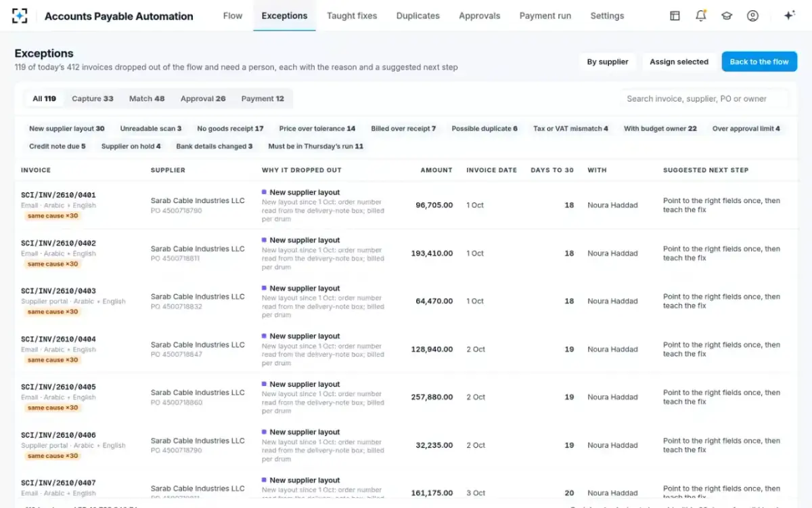The width and height of the screenshot is (812, 508).
Task: Filter by Payment 12 stage
Action: pyautogui.click(x=263, y=99)
